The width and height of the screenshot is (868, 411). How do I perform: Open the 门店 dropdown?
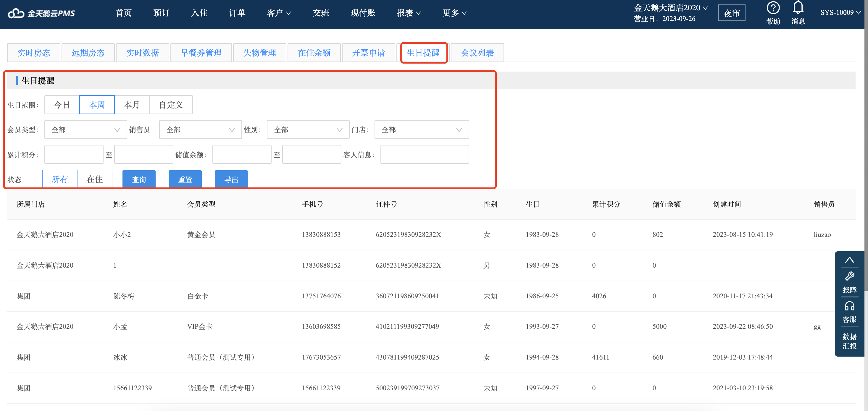422,130
